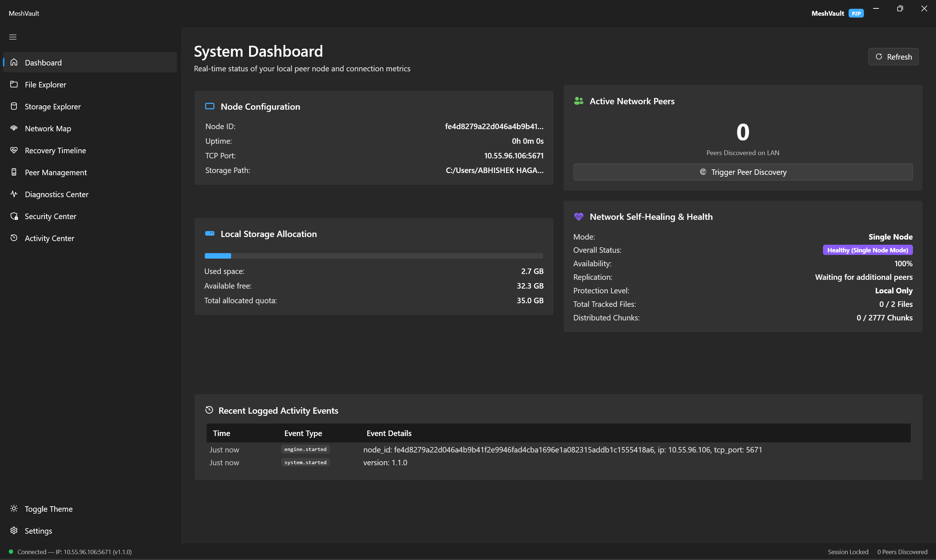Click the Availability 100% value
The height and width of the screenshot is (560, 936).
click(x=903, y=263)
